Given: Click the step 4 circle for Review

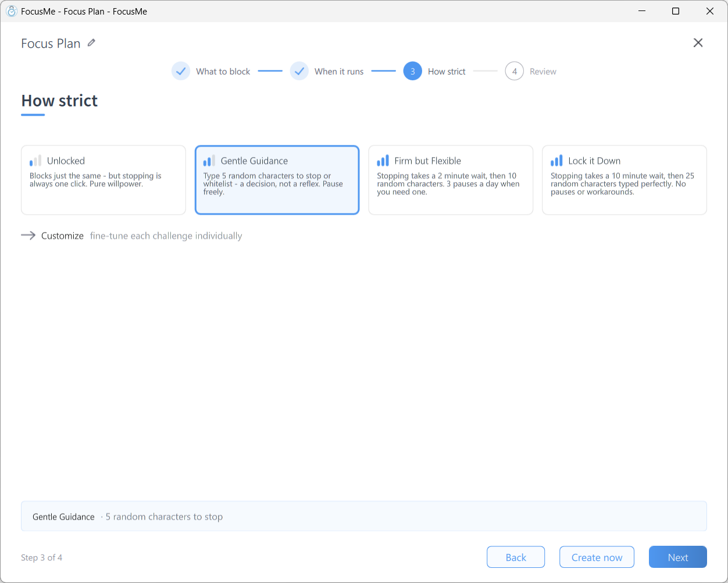Looking at the screenshot, I should [515, 71].
